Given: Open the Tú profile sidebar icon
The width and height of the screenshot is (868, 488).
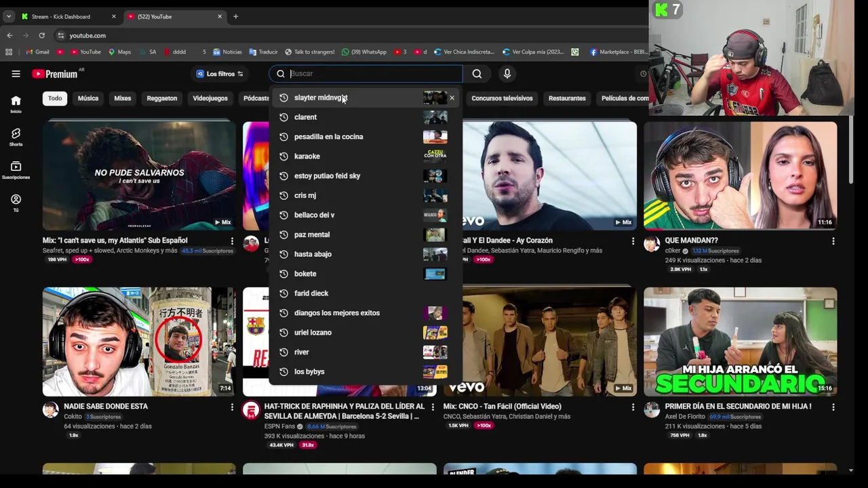Looking at the screenshot, I should coord(16,203).
